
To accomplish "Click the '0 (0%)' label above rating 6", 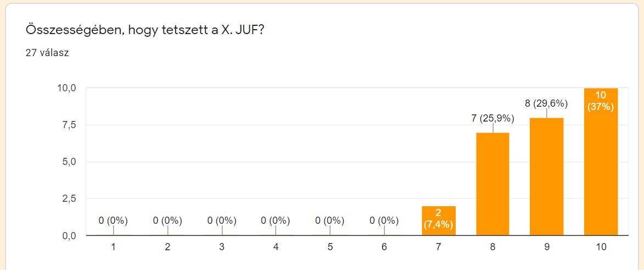I will pos(384,221).
